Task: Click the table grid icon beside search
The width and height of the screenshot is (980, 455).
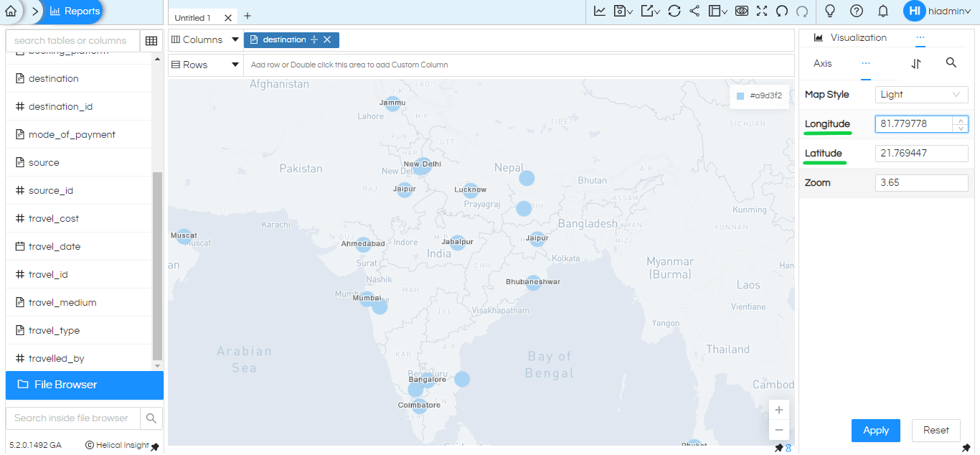Action: 151,41
